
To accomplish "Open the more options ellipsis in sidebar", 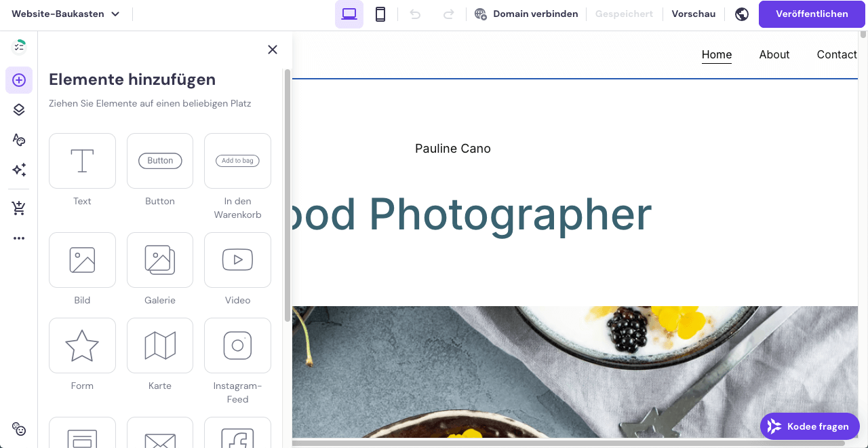I will coord(19,238).
